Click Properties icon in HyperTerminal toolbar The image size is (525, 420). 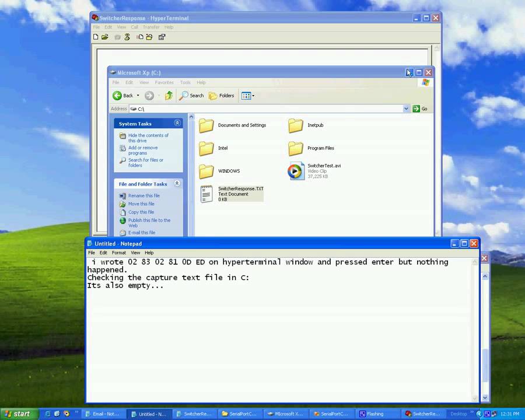(162, 37)
